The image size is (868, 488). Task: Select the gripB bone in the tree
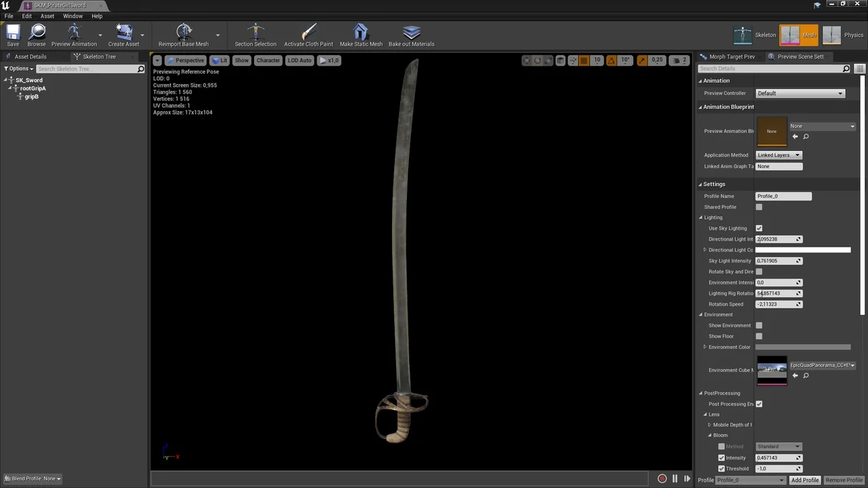(x=31, y=96)
